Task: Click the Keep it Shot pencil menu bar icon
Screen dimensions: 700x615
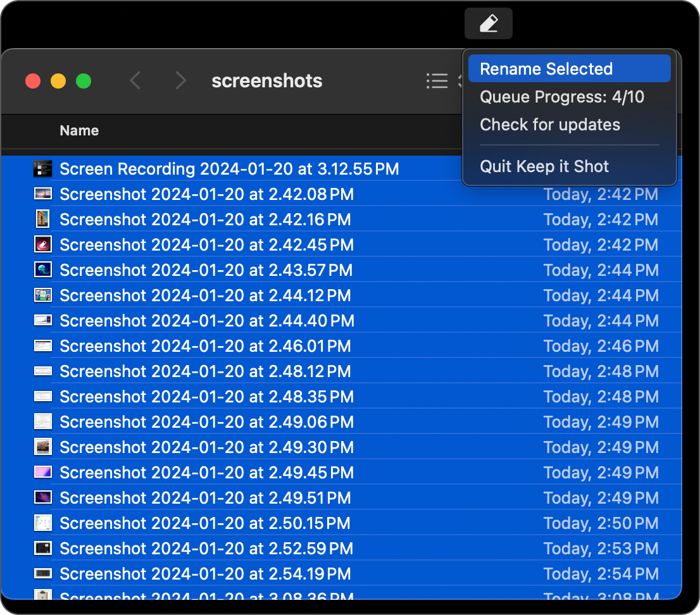Action: (x=488, y=24)
